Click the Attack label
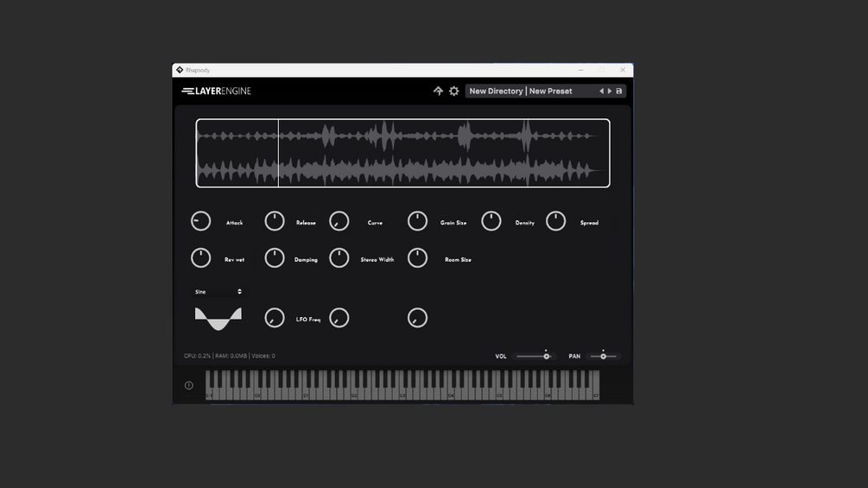 pyautogui.click(x=234, y=223)
